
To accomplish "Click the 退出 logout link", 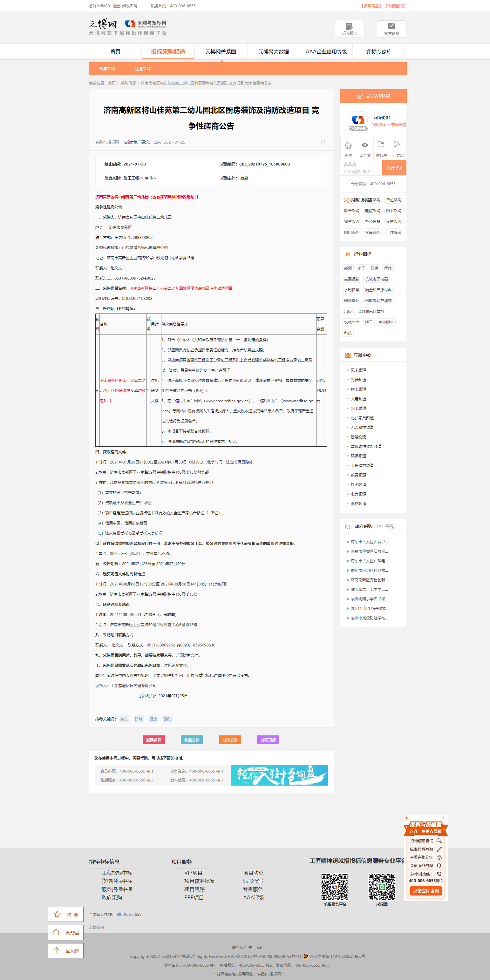I will pos(116,6).
